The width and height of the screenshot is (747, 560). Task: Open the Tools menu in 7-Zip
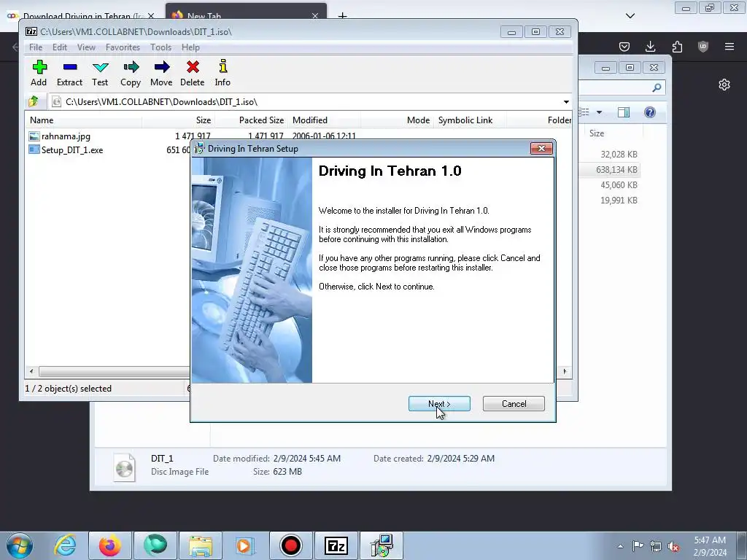coord(161,47)
